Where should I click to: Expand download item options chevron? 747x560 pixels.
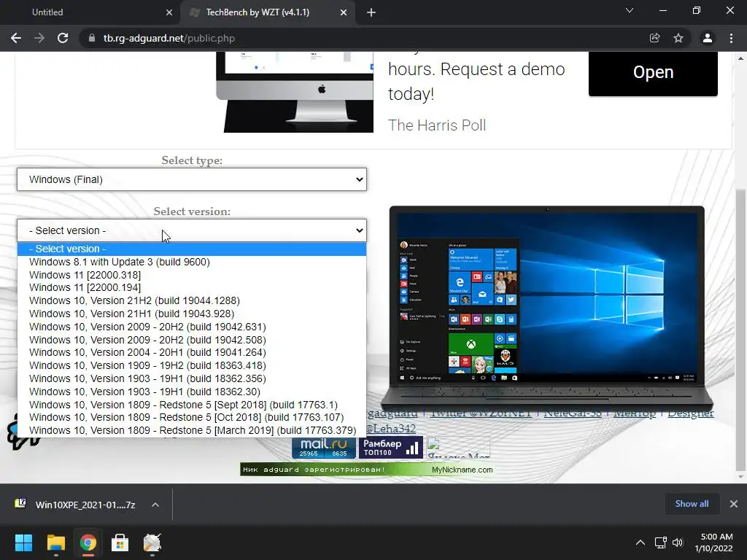click(x=155, y=505)
